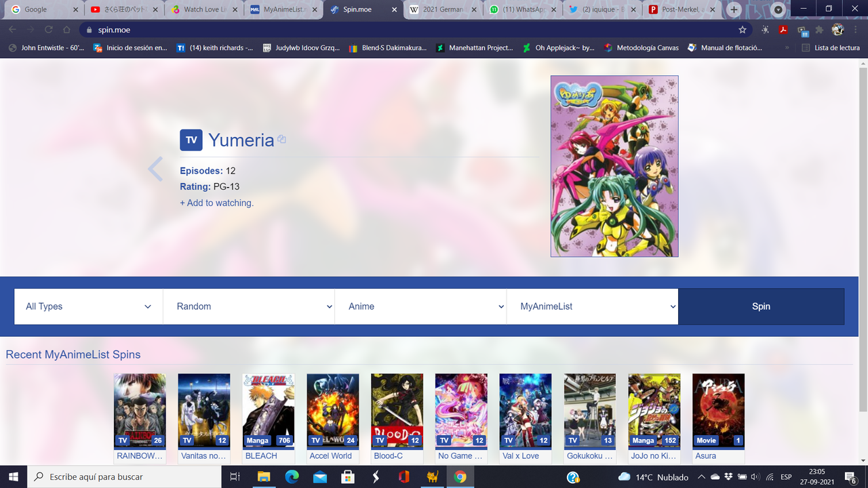Open Windows Start menu
This screenshot has width=868, height=488.
coord(14,476)
